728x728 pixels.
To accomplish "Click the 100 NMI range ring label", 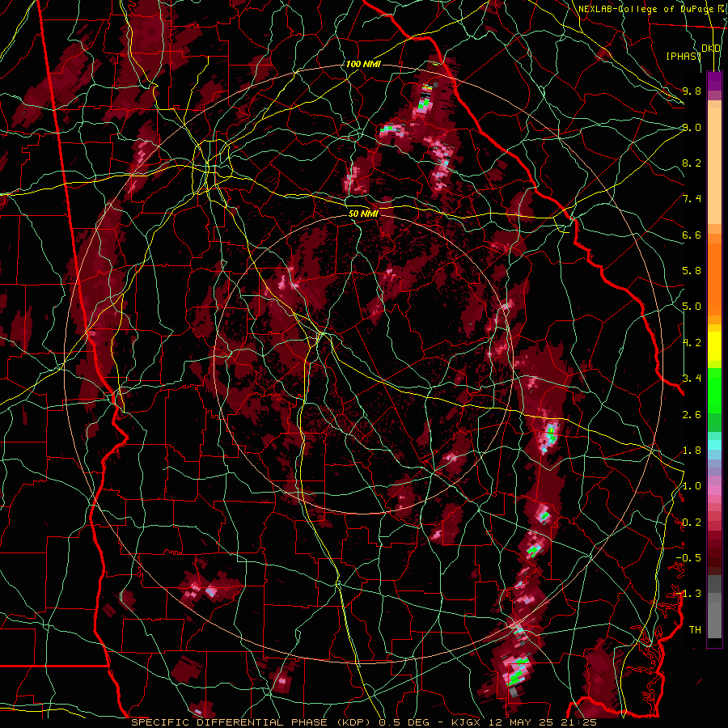I will pos(363,64).
